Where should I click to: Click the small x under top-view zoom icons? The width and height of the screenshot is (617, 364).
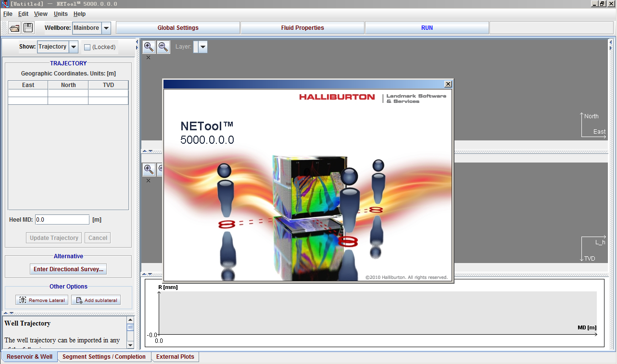[x=148, y=58]
